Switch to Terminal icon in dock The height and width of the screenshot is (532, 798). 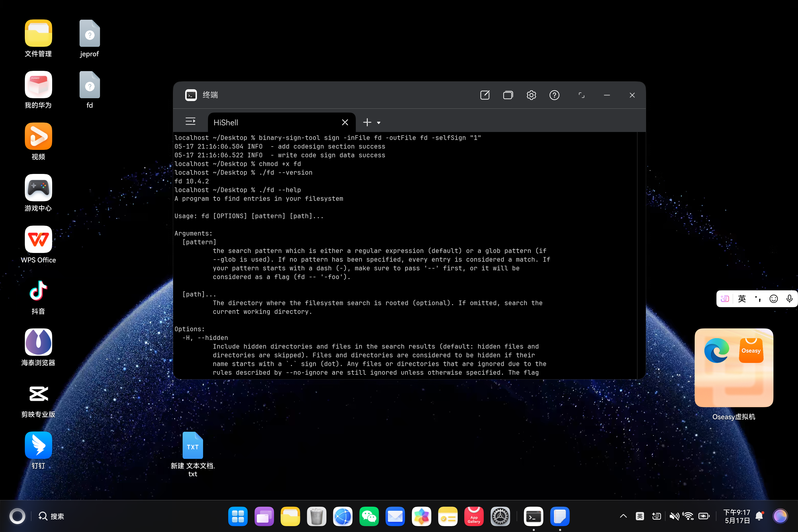pyautogui.click(x=534, y=516)
